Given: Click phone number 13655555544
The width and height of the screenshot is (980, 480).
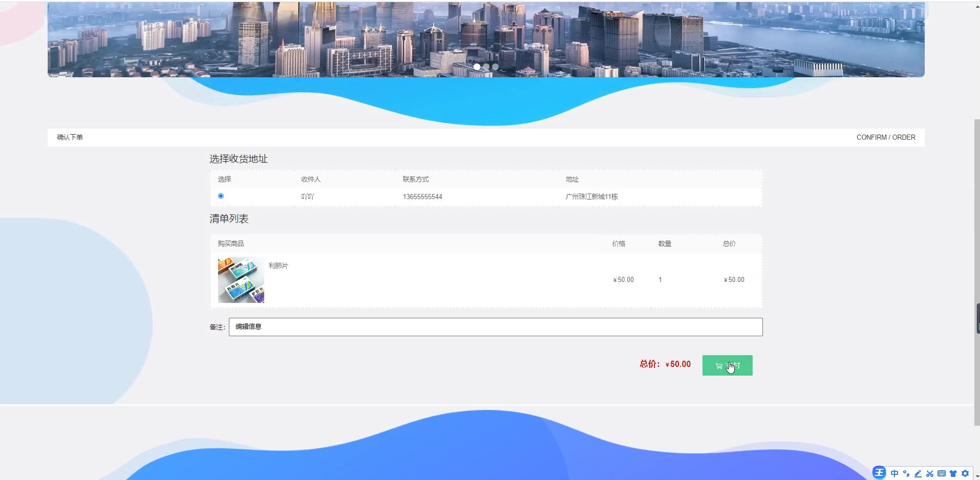Looking at the screenshot, I should pos(422,197).
